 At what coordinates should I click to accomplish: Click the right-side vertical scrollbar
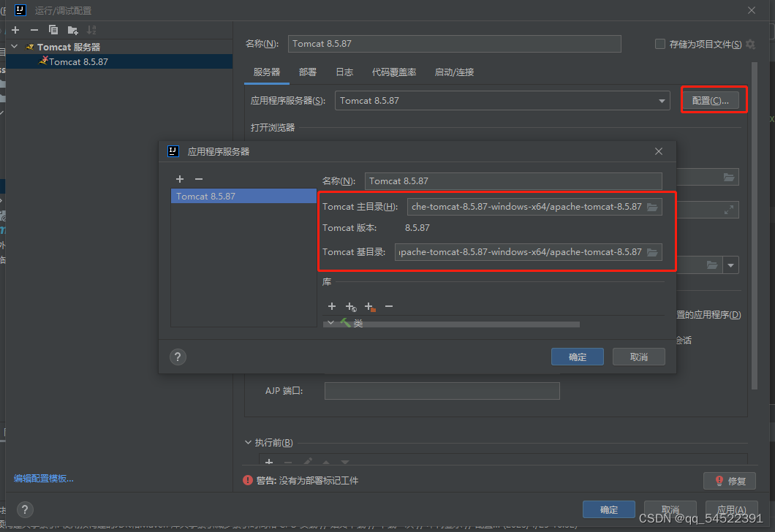tap(755, 225)
